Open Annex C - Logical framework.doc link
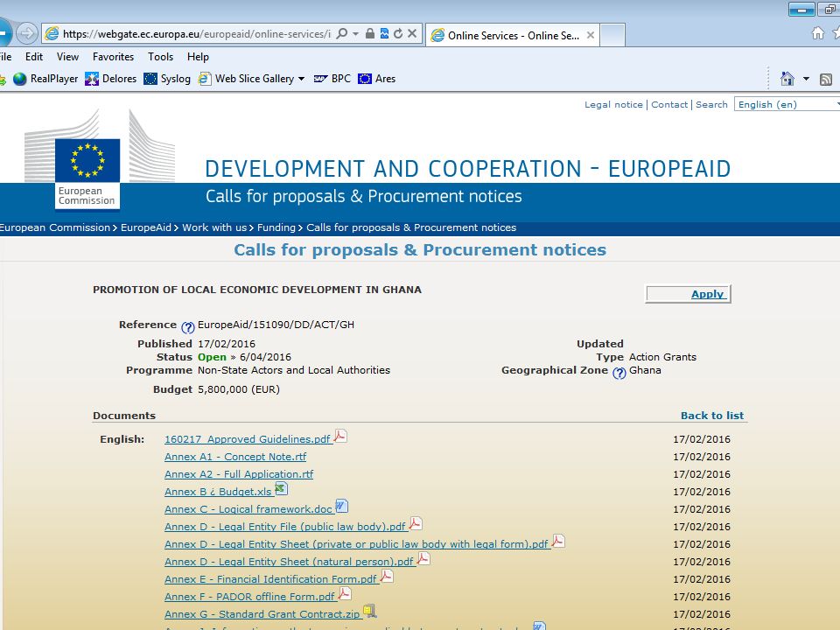The width and height of the screenshot is (840, 630). point(248,509)
